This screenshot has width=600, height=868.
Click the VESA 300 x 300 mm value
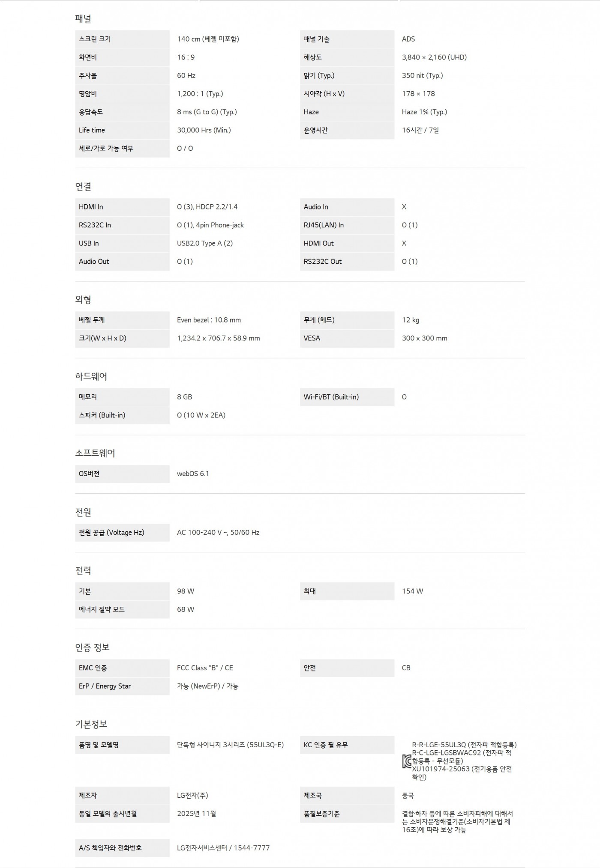point(424,338)
